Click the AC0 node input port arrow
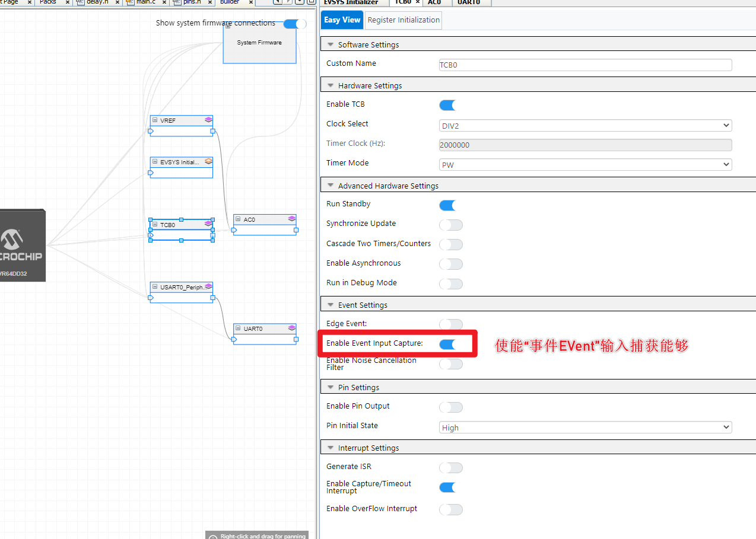756x539 pixels. [234, 230]
